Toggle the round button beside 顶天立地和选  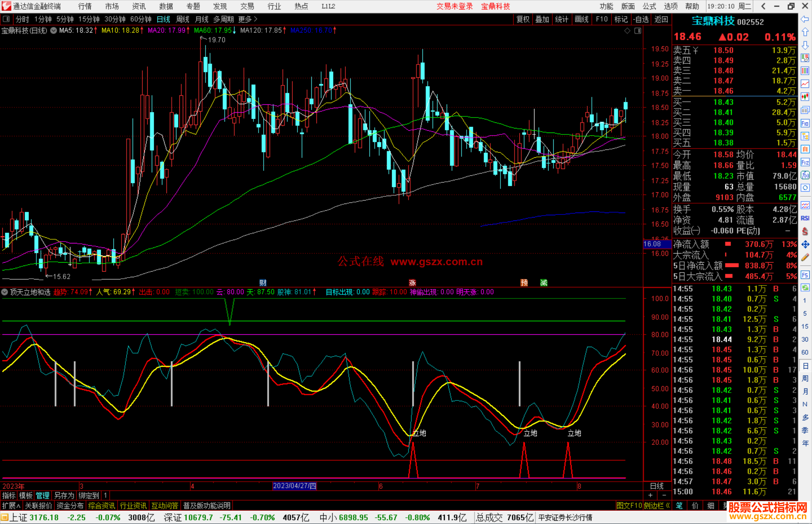coord(5,292)
